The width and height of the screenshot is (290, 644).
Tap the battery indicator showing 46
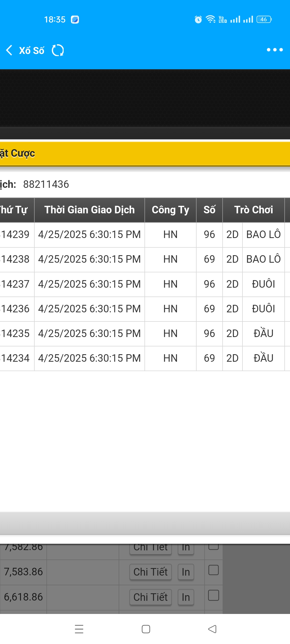coord(264,19)
